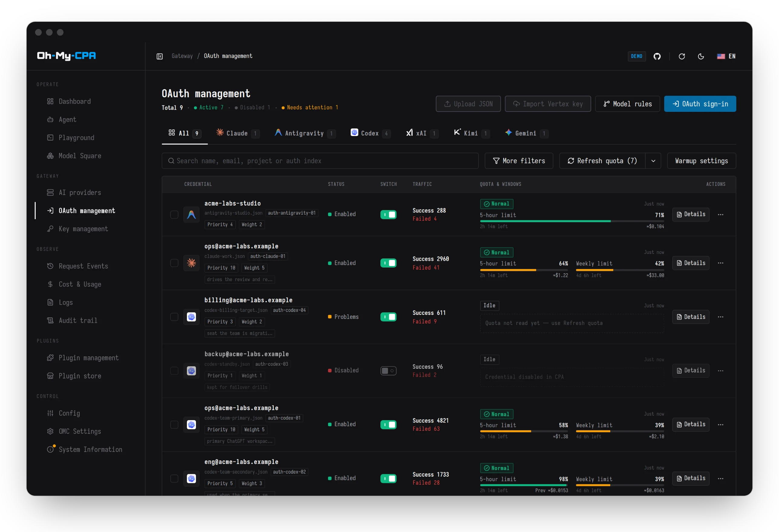
Task: Click the OAuth sign-in button
Action: (700, 104)
